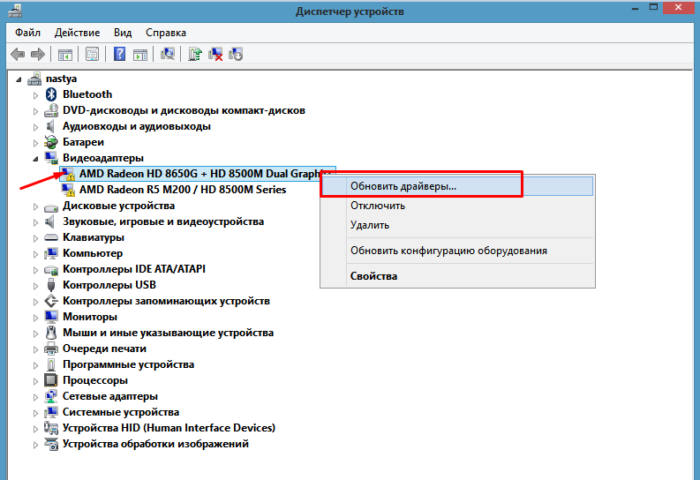Screen dimensions: 700x480
Task: Click the Bluetooth device category icon
Action: (53, 94)
